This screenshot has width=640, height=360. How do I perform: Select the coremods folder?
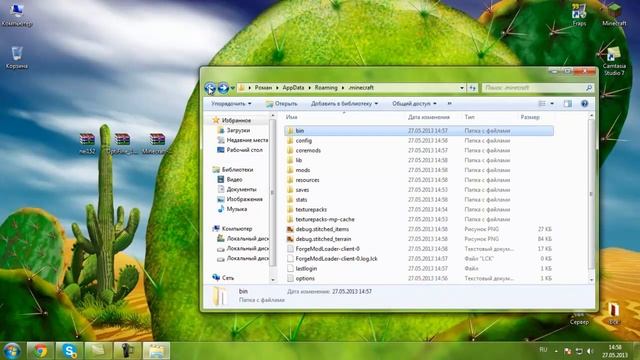419,150
